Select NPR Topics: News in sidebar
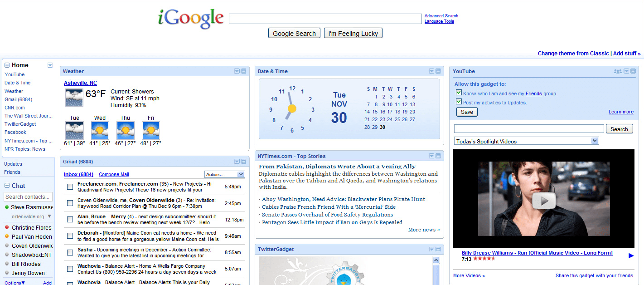This screenshot has width=644, height=285. pos(25,149)
